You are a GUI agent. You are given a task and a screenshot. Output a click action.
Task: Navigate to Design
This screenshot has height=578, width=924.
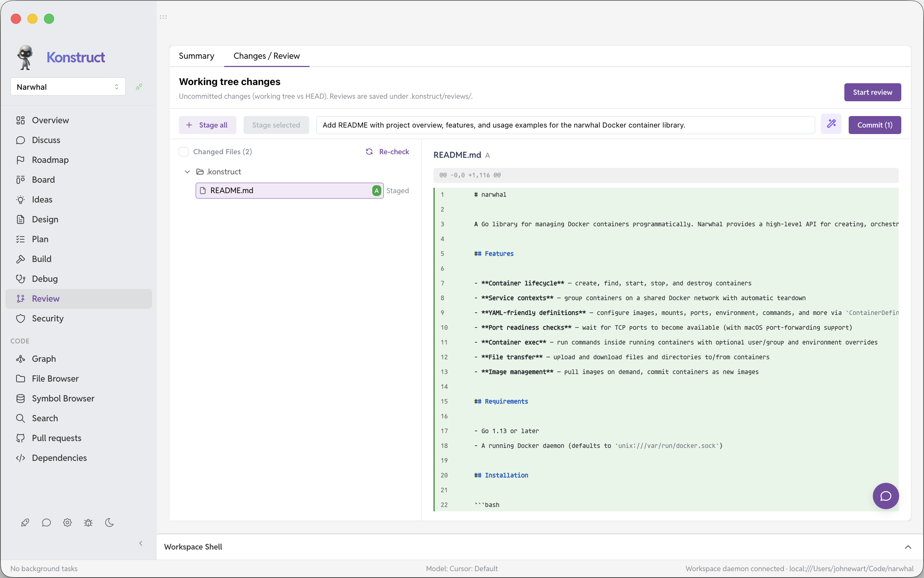click(x=79, y=219)
